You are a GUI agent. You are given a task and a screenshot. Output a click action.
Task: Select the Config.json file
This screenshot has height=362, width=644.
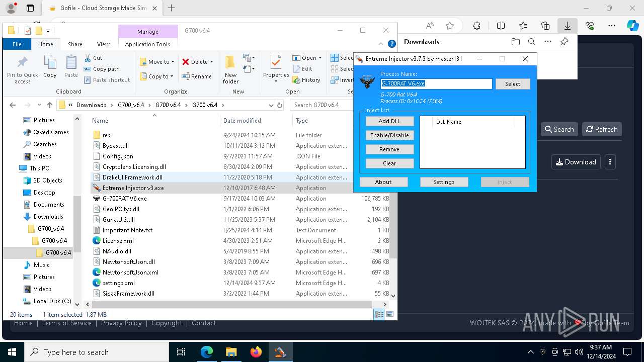(x=118, y=156)
